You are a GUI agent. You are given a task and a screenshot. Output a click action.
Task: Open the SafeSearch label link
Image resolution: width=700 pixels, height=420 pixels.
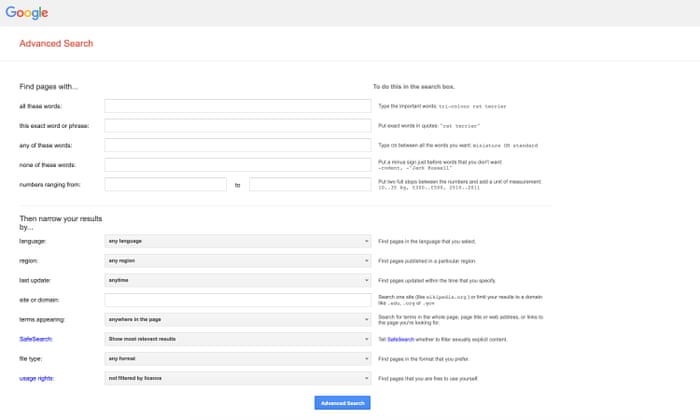coord(35,339)
